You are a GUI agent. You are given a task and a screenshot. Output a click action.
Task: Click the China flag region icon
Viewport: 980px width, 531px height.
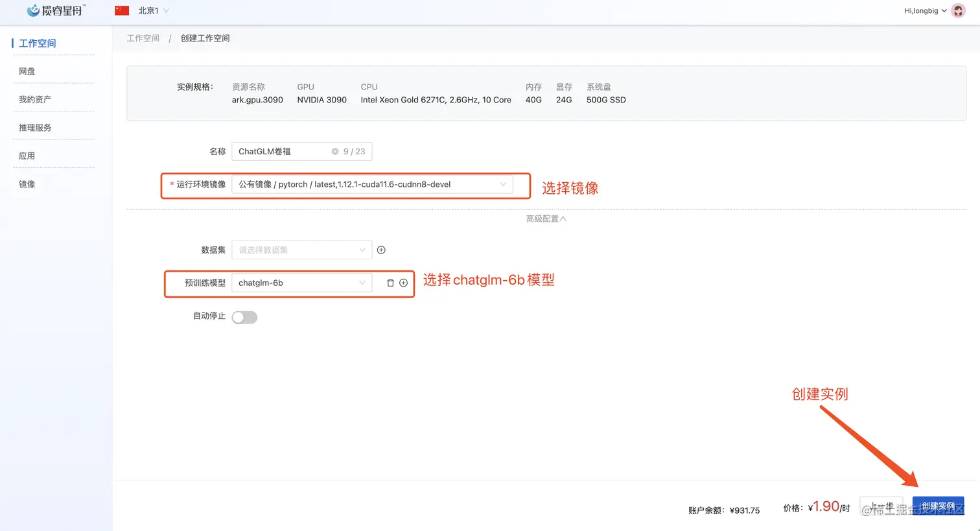(x=122, y=10)
